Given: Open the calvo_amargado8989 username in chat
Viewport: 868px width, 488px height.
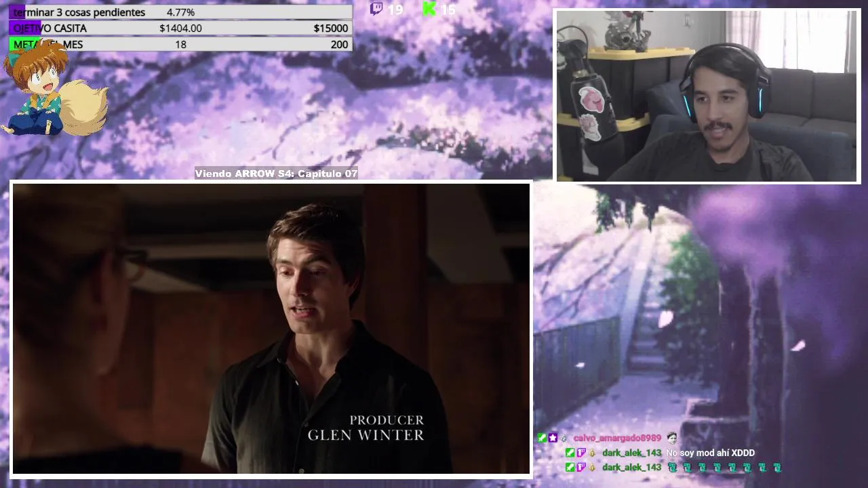Looking at the screenshot, I should click(618, 439).
